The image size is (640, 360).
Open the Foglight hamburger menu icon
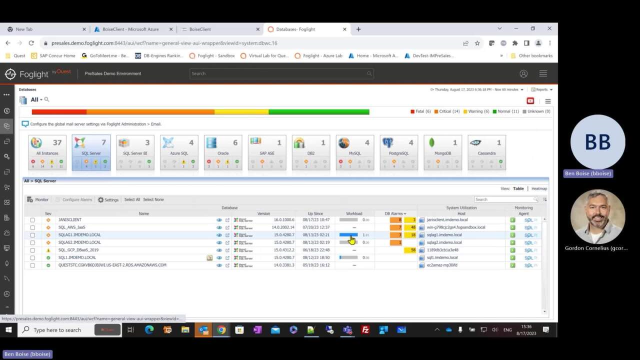543,73
